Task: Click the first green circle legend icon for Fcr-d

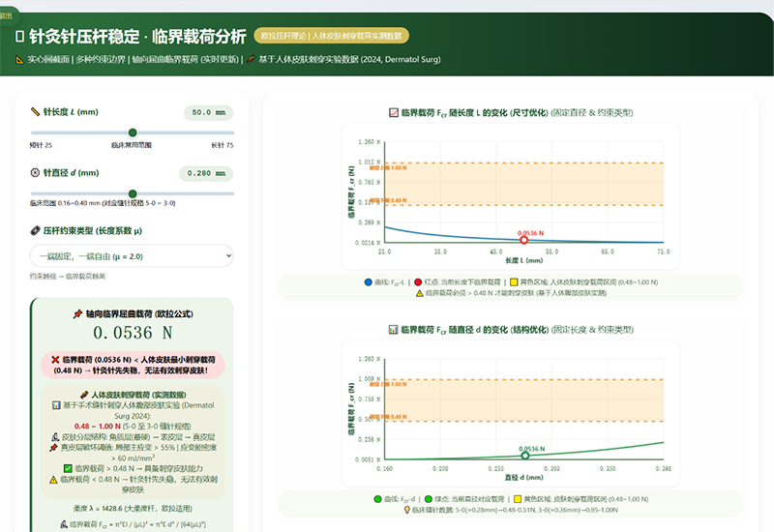Action: click(x=378, y=499)
